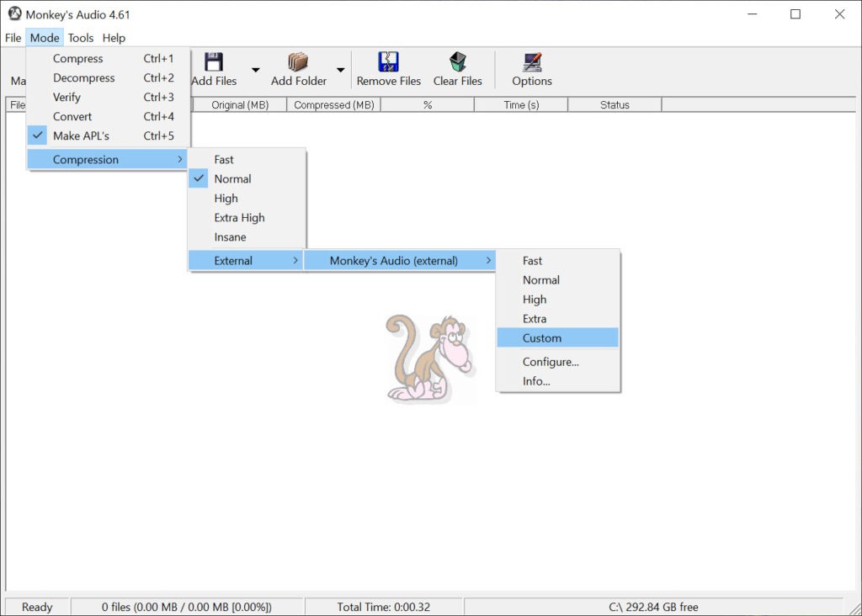
Task: Open the Add Folder dropdown arrow
Action: pyautogui.click(x=341, y=70)
